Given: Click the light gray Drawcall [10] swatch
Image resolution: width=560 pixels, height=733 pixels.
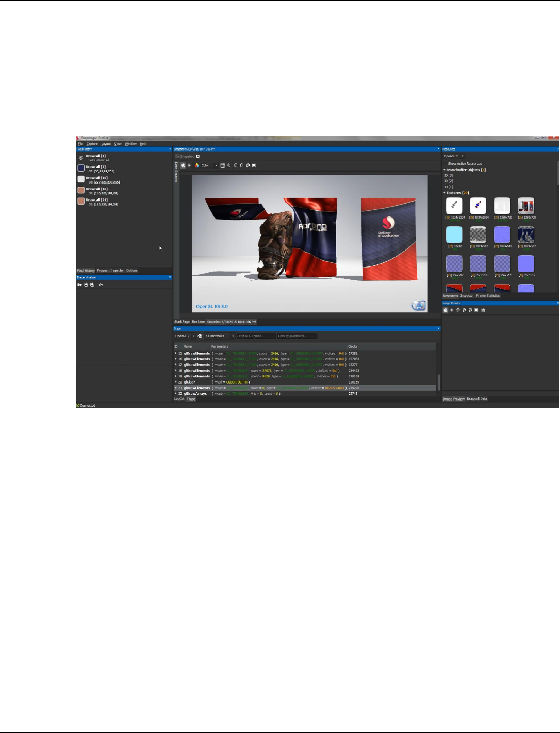Looking at the screenshot, I should pyautogui.click(x=81, y=179).
